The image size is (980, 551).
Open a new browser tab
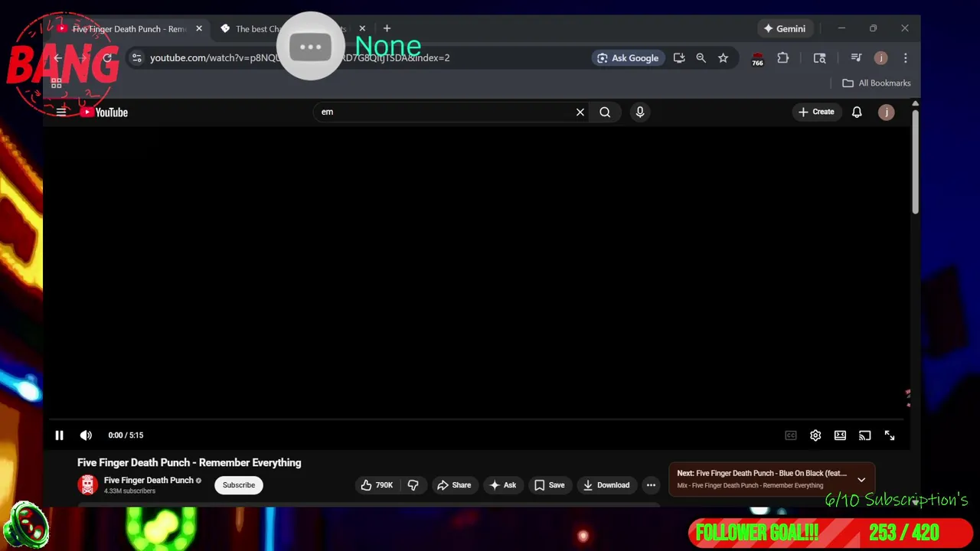pyautogui.click(x=387, y=29)
